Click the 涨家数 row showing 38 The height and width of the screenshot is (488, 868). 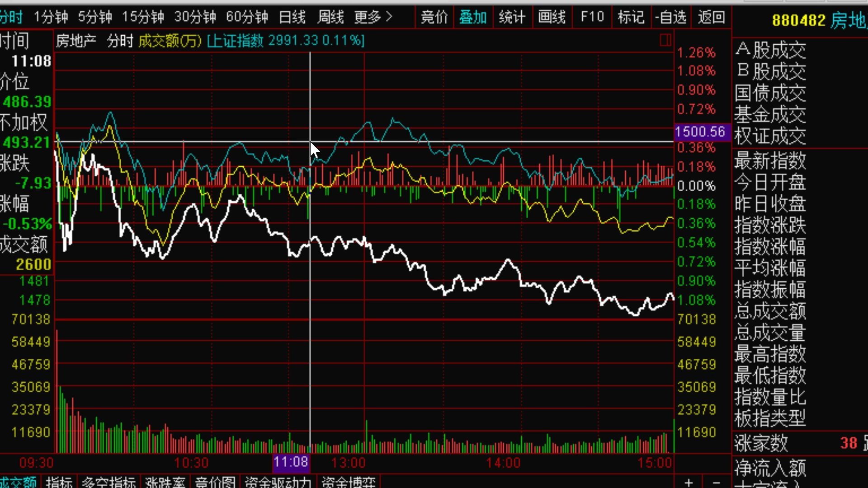pyautogui.click(x=800, y=443)
